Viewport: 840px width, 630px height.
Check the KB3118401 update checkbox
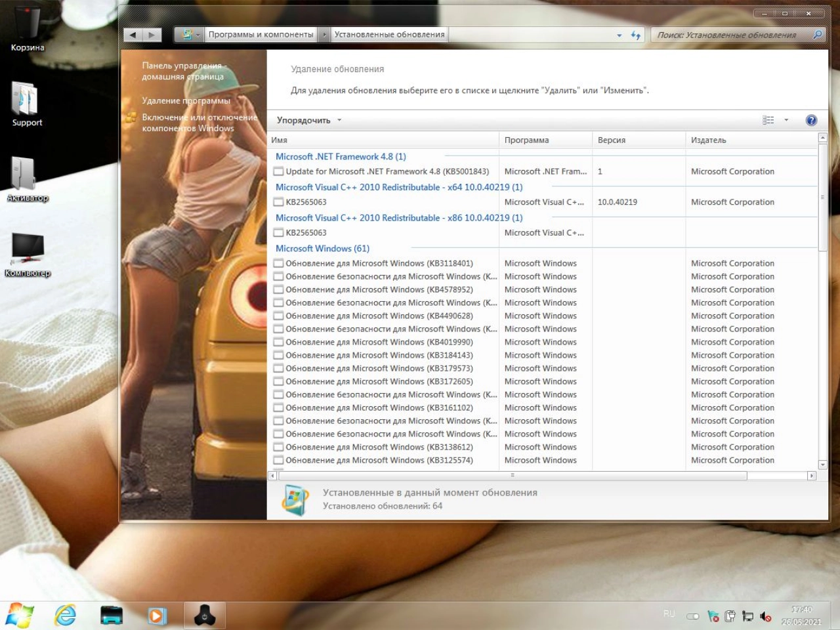(278, 264)
